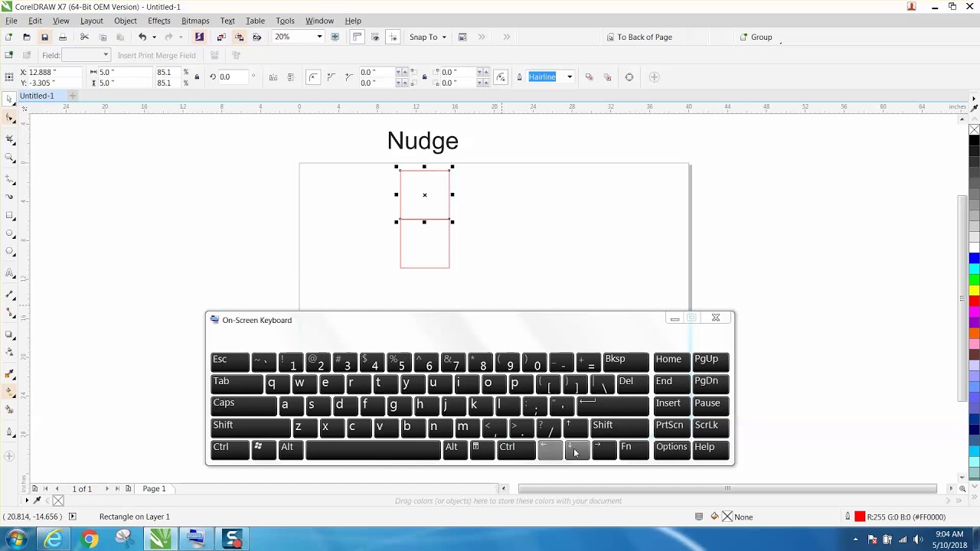
Task: Pick the black swatch in the palette
Action: (x=974, y=140)
